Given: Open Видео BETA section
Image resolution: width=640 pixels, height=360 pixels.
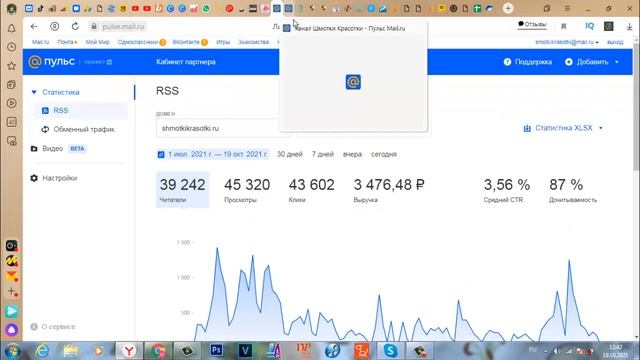Looking at the screenshot, I should click(58, 149).
